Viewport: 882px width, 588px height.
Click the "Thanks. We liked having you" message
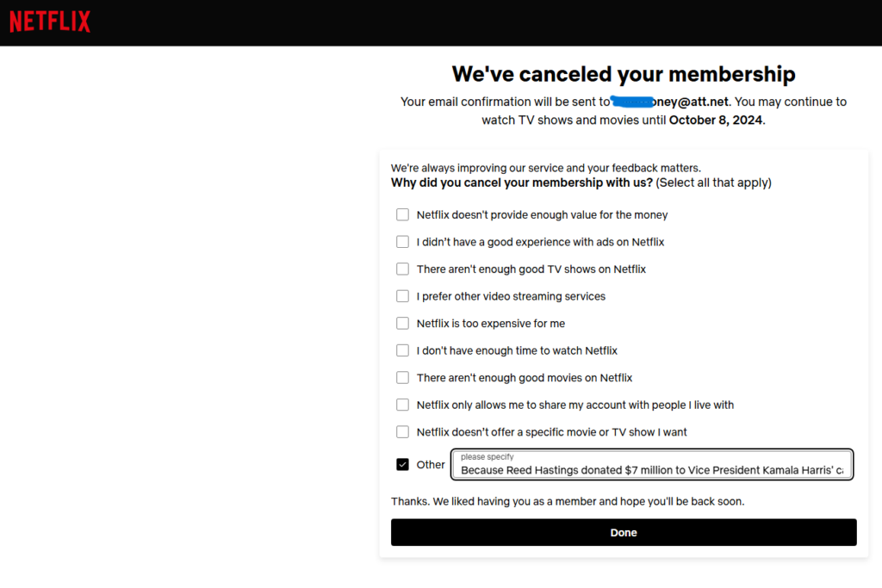click(568, 501)
